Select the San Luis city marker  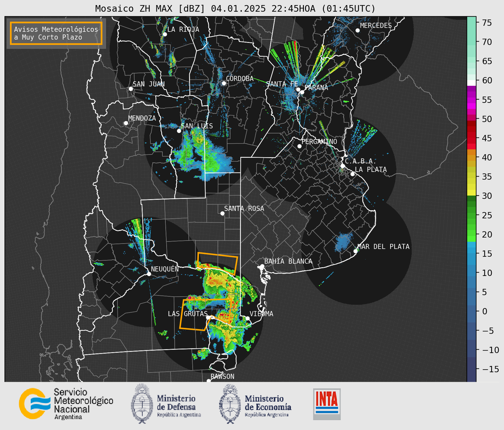tap(179, 131)
